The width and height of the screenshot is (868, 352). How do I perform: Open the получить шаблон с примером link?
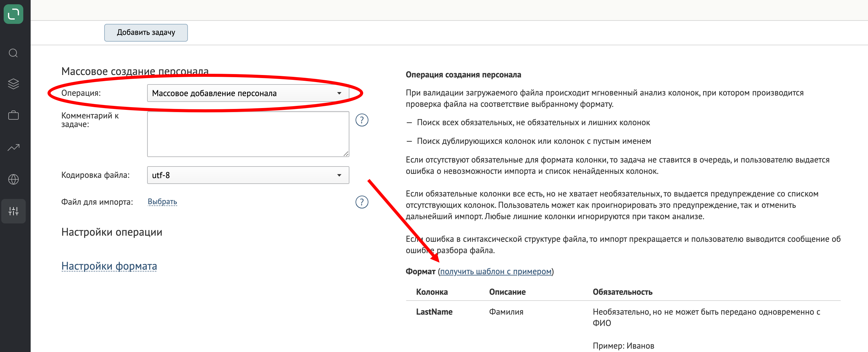496,271
